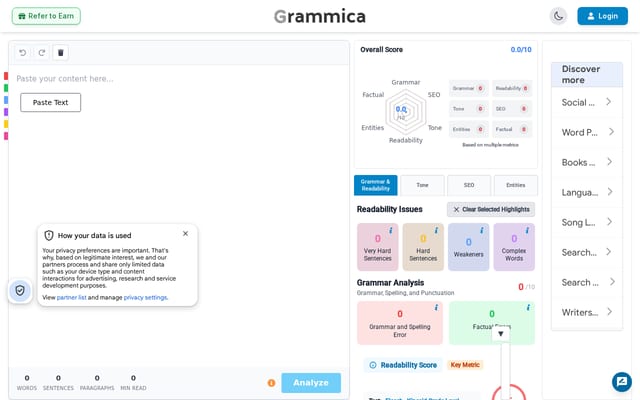Screen dimensions: 640x400
Task: Select the Weakeners card
Action: click(469, 247)
